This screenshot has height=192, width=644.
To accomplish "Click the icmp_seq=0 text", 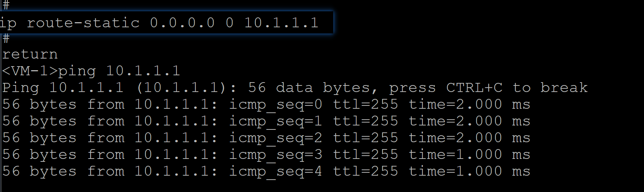I will (x=275, y=105).
